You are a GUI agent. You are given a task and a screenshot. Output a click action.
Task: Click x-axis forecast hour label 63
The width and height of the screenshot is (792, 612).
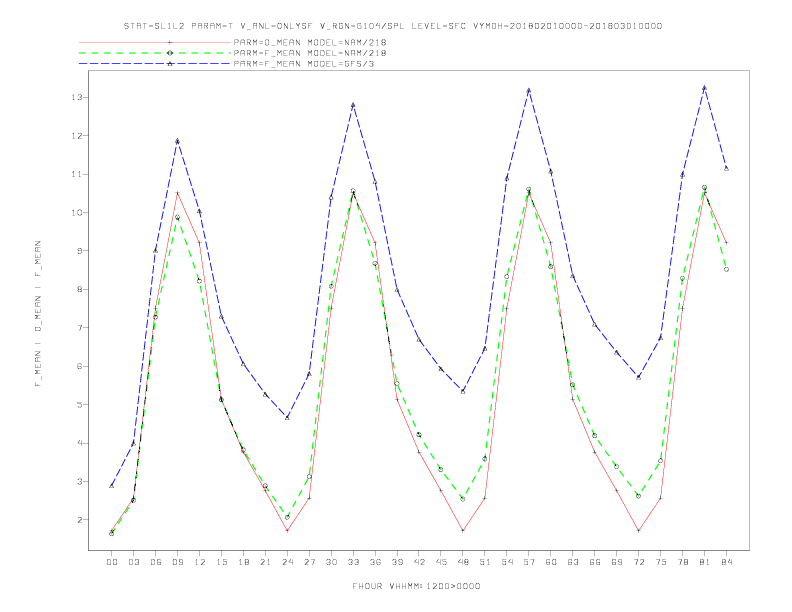coord(573,562)
